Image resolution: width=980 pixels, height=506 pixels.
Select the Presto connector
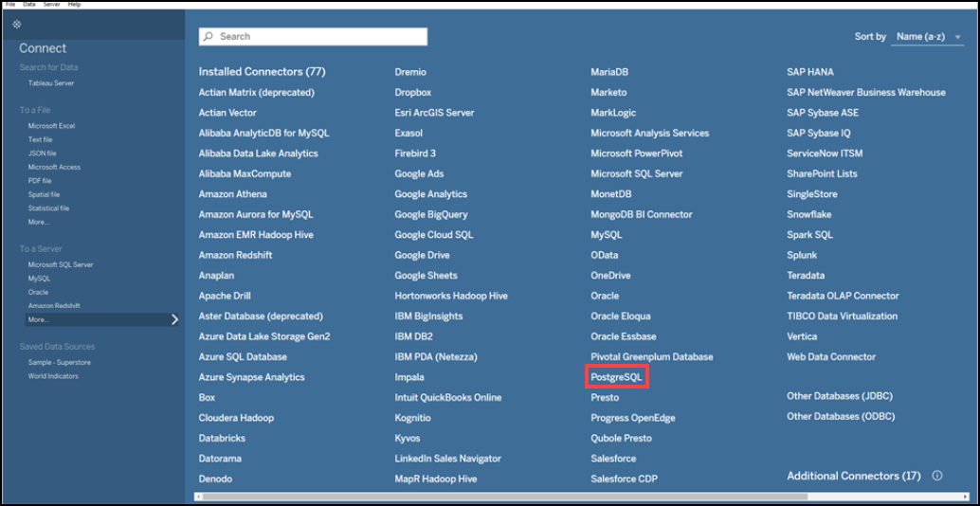click(605, 398)
